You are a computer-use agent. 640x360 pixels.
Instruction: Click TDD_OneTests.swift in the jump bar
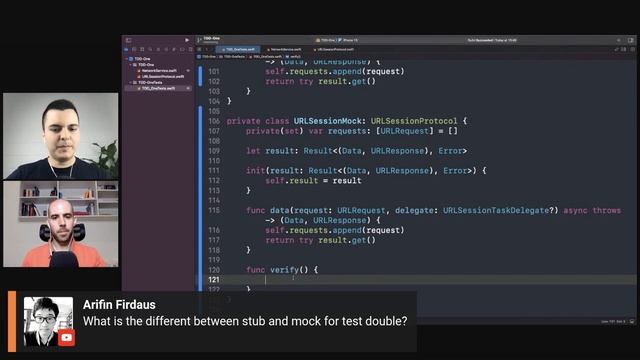pyautogui.click(x=266, y=57)
